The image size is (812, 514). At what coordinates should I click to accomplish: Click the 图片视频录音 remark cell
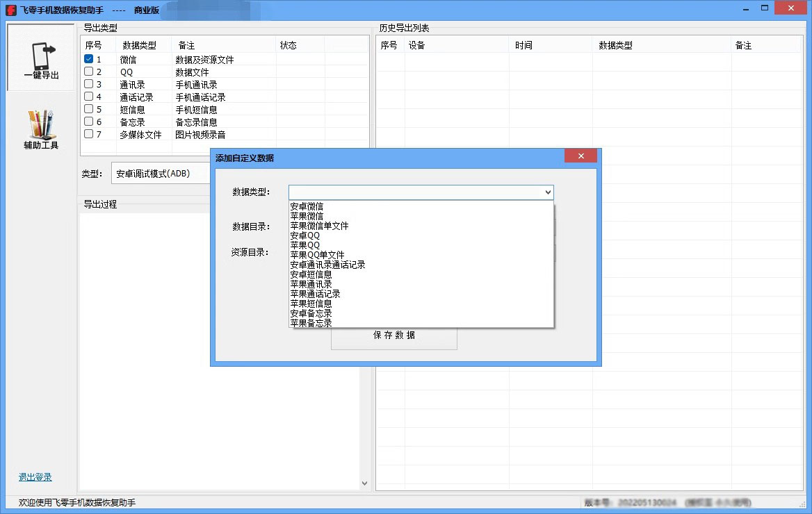[200, 135]
